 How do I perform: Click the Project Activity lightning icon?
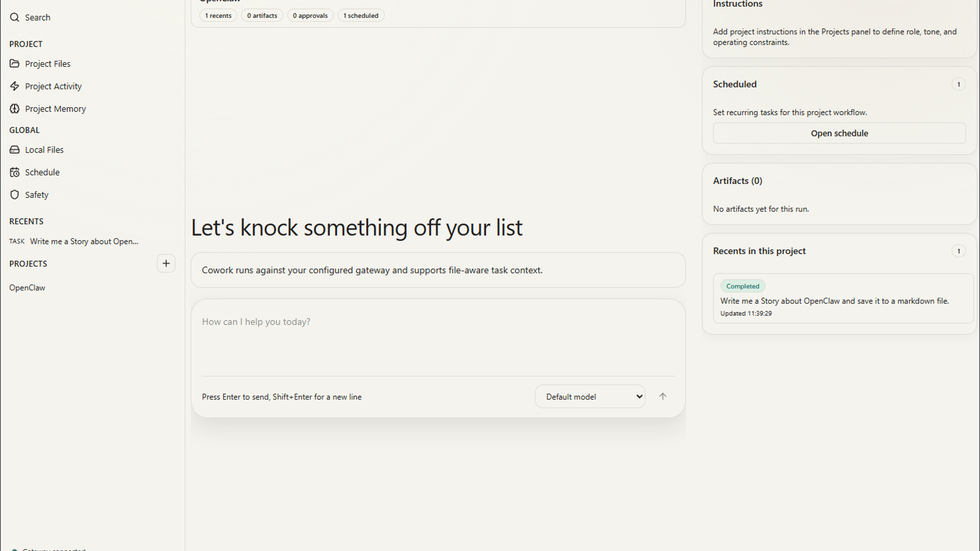click(14, 86)
